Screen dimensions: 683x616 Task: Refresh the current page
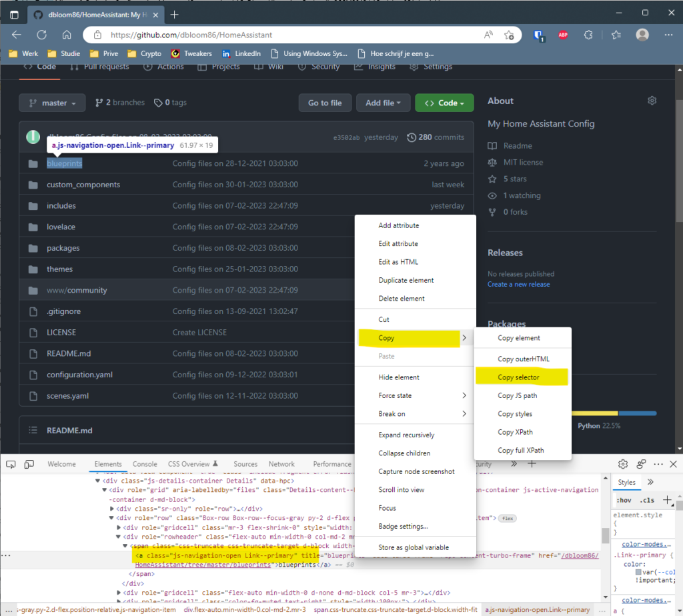[x=42, y=35]
